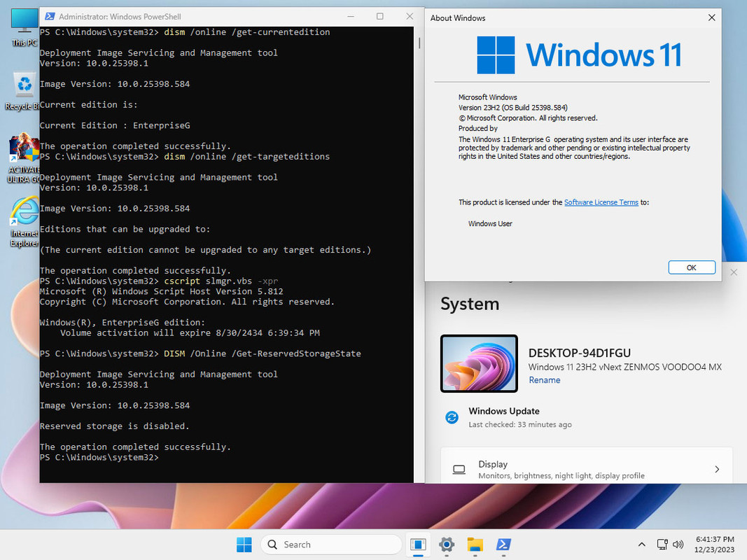Open the Activate Ultra desktop shortcut
747x560 pixels.
(24, 159)
